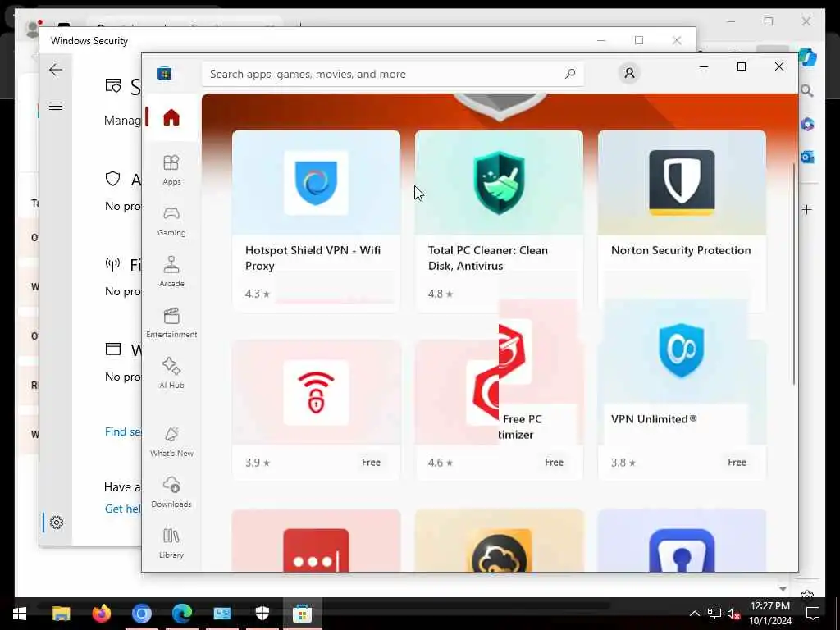Image resolution: width=840 pixels, height=630 pixels.
Task: Open the Edge sidebar search icon
Action: point(807,91)
